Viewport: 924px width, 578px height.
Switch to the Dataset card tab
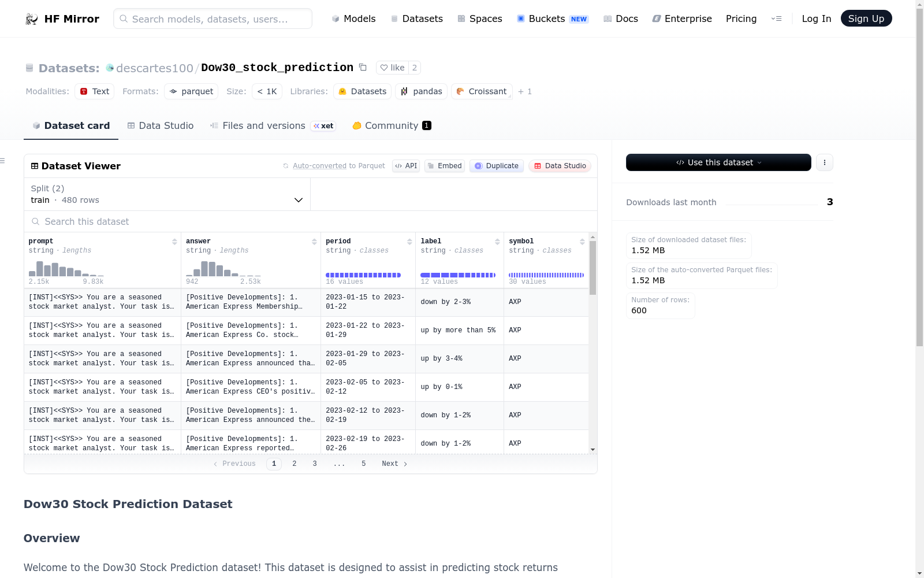(71, 125)
